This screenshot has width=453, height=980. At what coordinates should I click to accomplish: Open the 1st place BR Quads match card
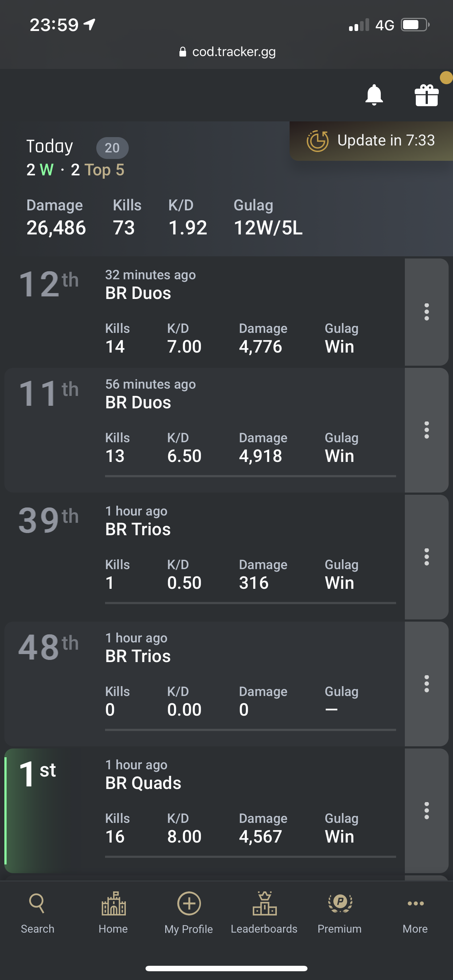tap(204, 811)
